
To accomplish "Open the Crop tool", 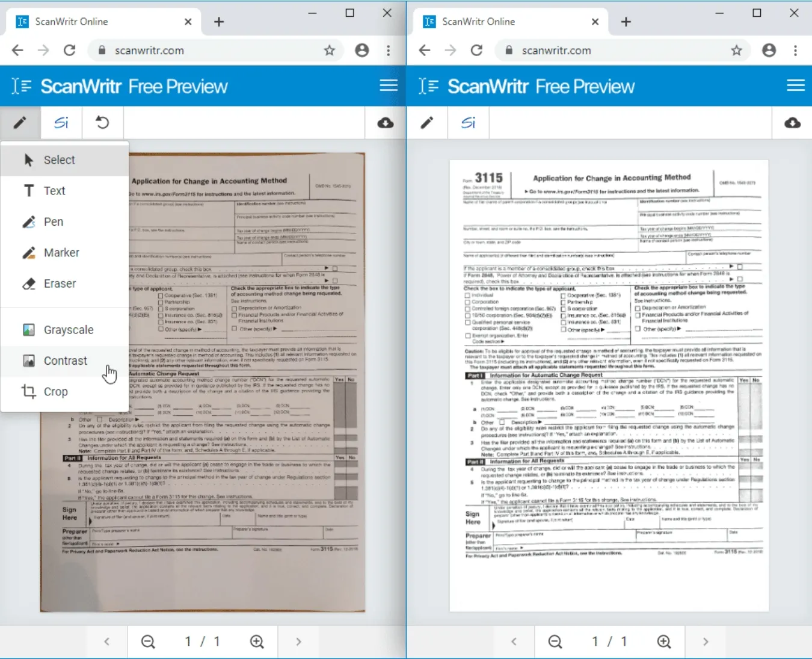I will tap(55, 391).
